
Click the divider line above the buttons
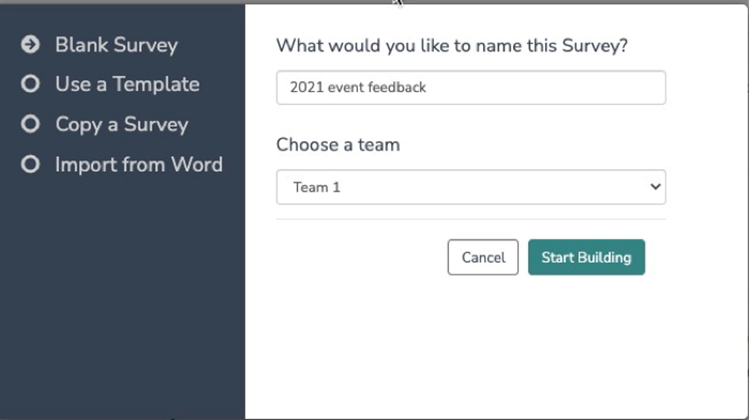point(470,219)
